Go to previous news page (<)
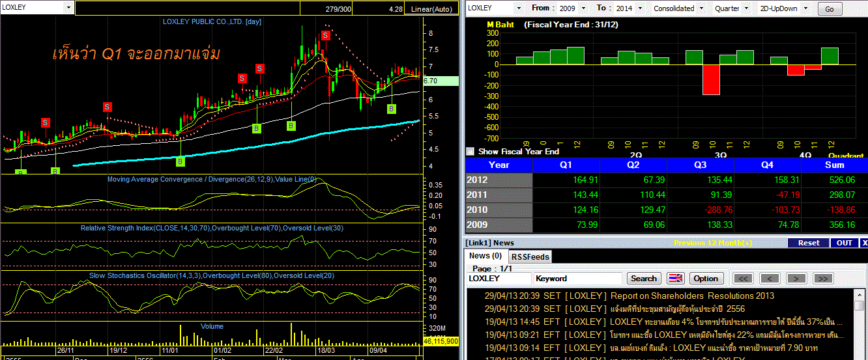The height and width of the screenshot is (360, 868). click(770, 278)
